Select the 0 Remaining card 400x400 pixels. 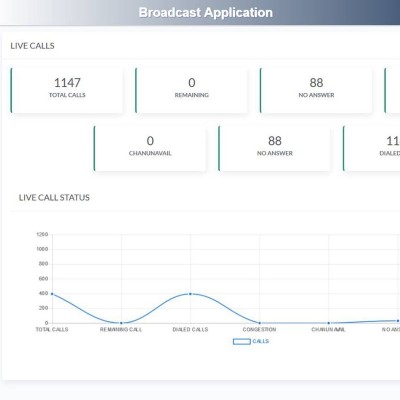tap(191, 90)
